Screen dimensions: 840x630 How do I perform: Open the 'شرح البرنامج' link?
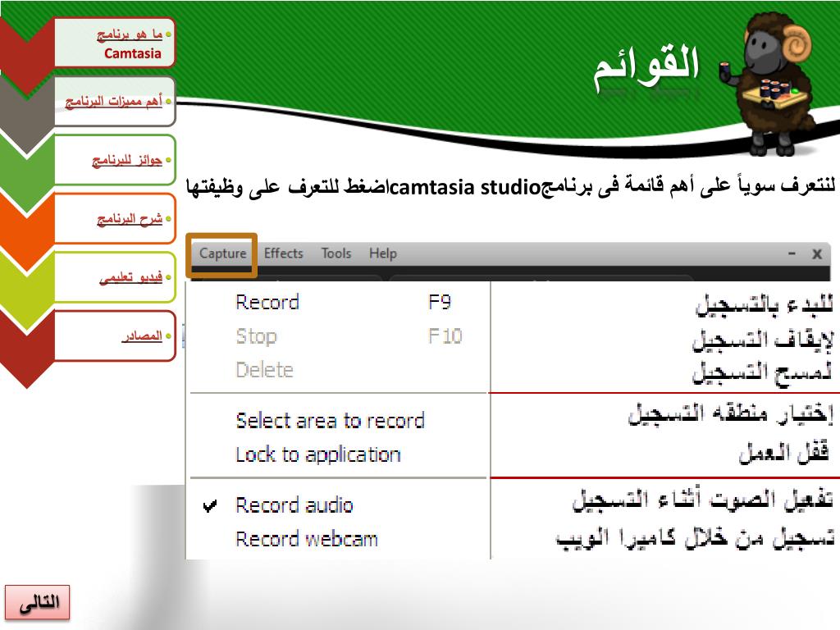tap(130, 218)
